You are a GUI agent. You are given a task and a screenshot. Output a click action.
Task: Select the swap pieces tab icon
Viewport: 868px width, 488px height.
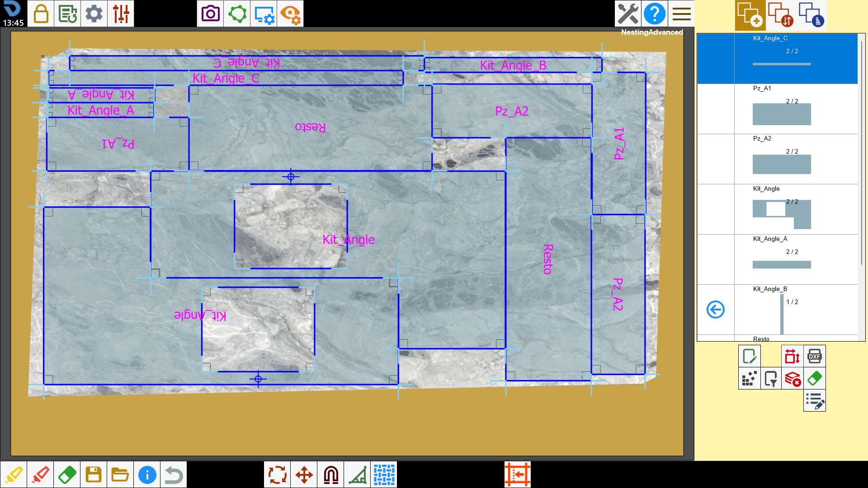click(781, 15)
